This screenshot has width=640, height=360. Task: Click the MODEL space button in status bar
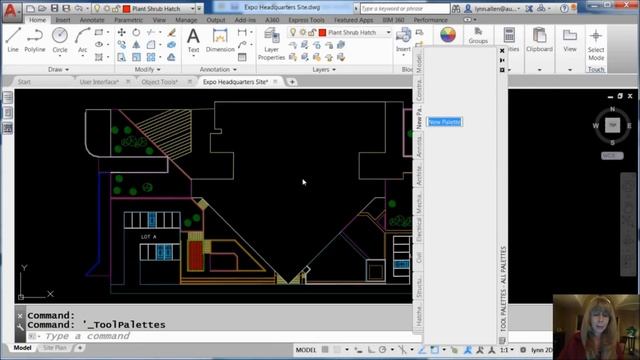306,350
